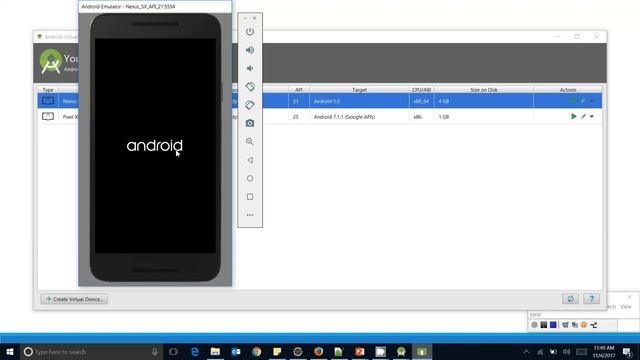Image resolution: width=640 pixels, height=360 pixels.
Task: Show hidden system tray icons chevron
Action: coord(527,352)
